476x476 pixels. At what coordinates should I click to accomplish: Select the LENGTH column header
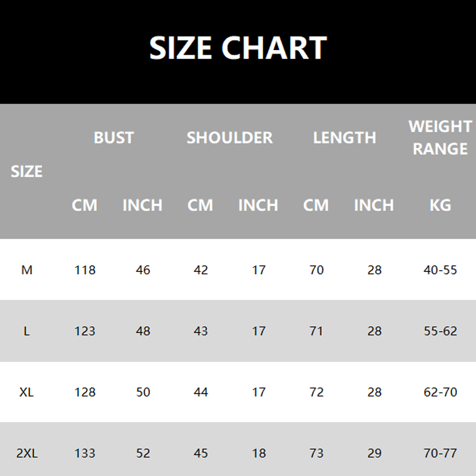(x=345, y=137)
